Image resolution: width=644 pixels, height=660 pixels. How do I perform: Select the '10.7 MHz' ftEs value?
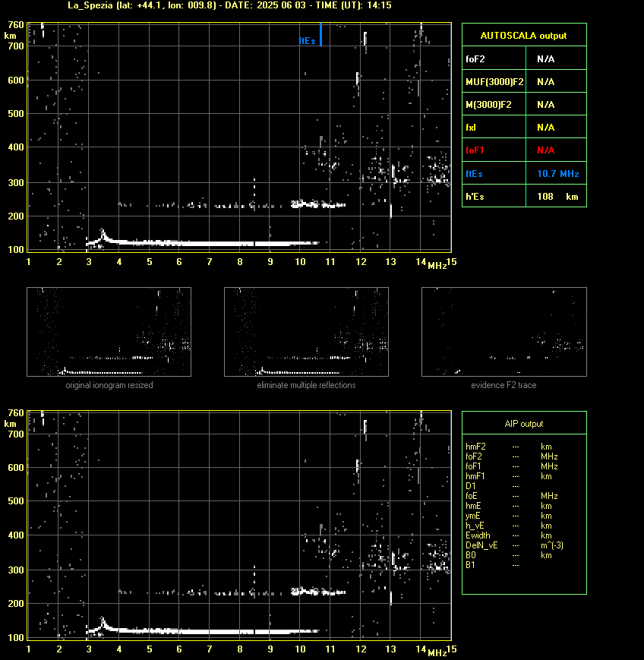[x=558, y=173]
